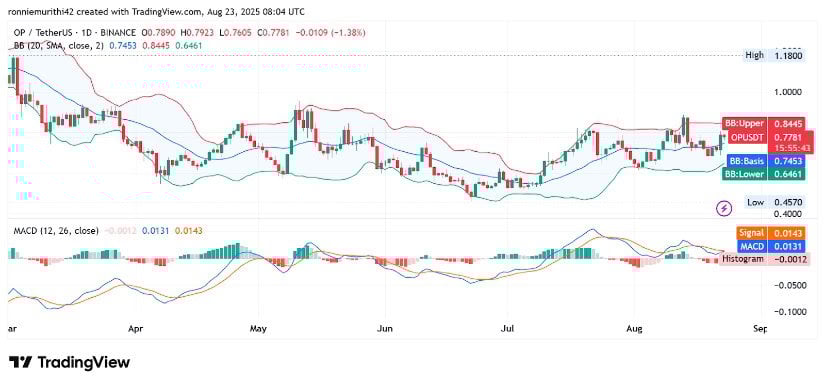Click the May label on time axis
Screen dimensions: 825x385
click(259, 329)
